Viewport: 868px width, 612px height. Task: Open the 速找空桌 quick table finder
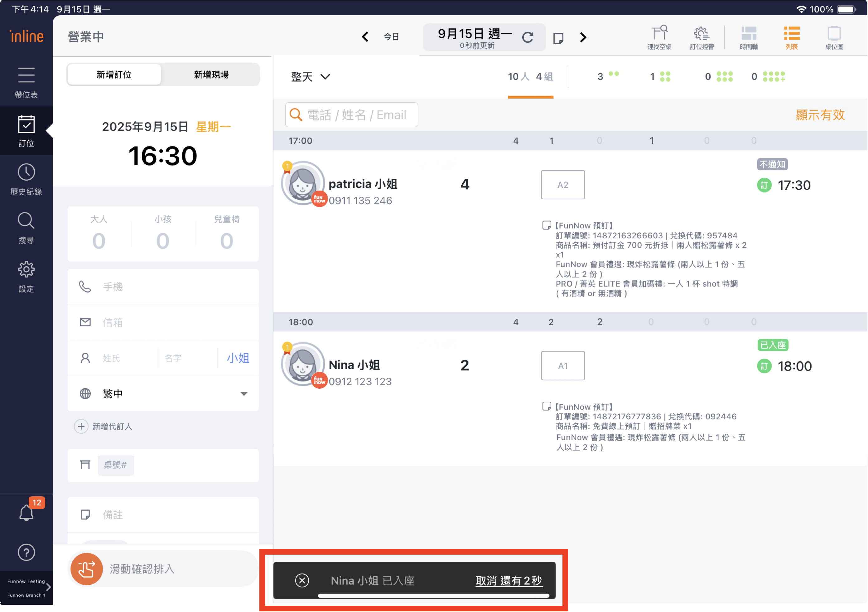click(x=659, y=37)
